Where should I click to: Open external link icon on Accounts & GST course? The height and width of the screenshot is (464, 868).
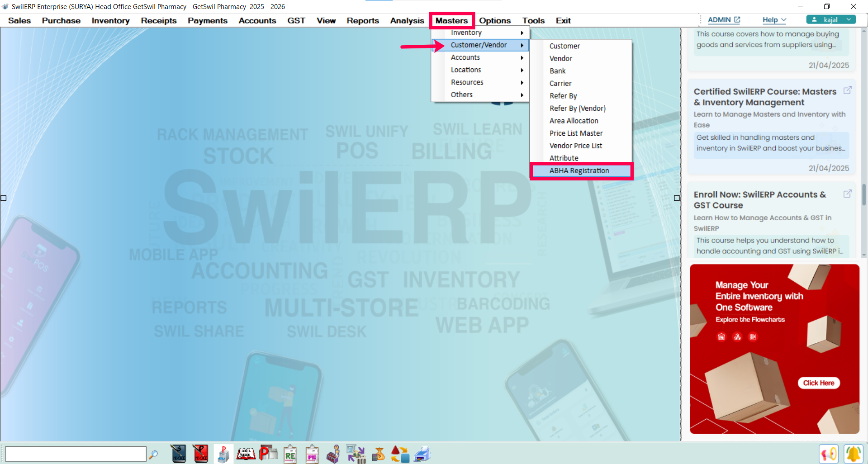click(848, 194)
